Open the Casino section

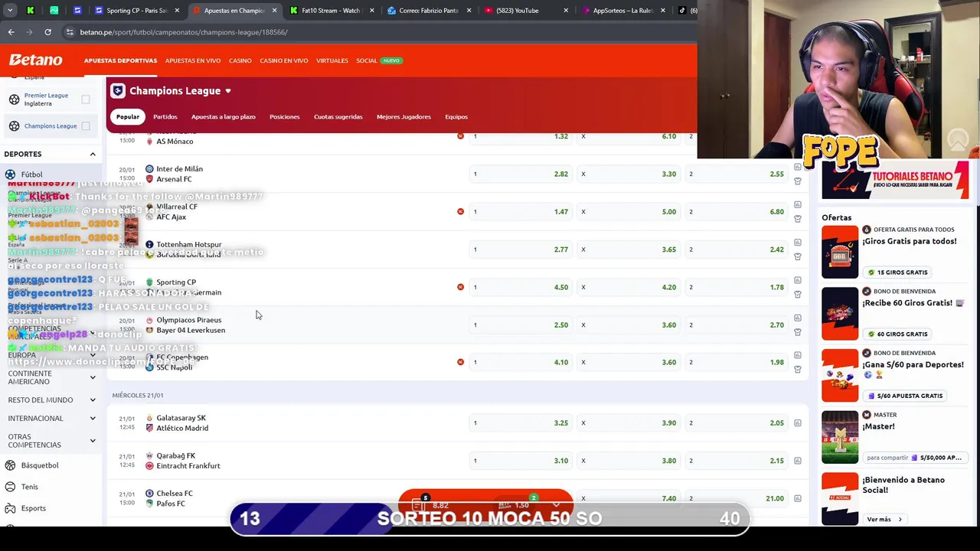point(240,60)
